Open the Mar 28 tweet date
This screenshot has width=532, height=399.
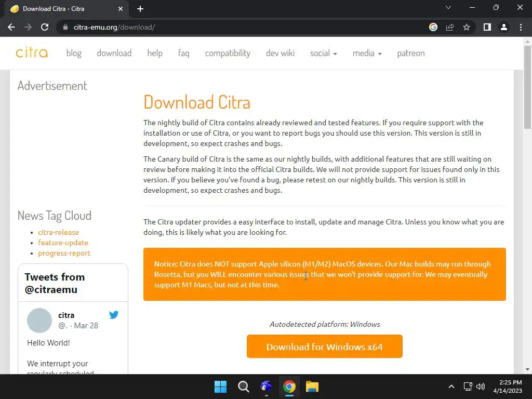click(x=86, y=326)
